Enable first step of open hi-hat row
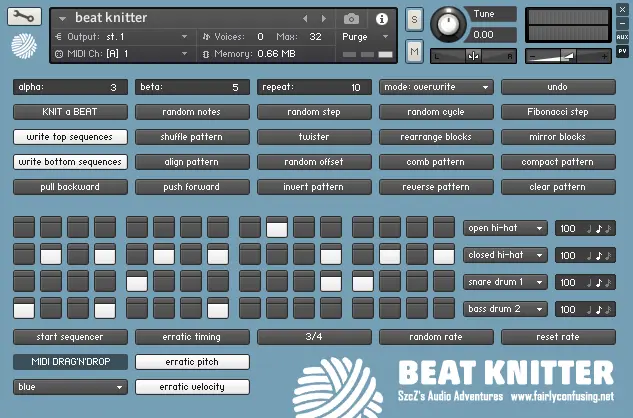 [x=24, y=227]
